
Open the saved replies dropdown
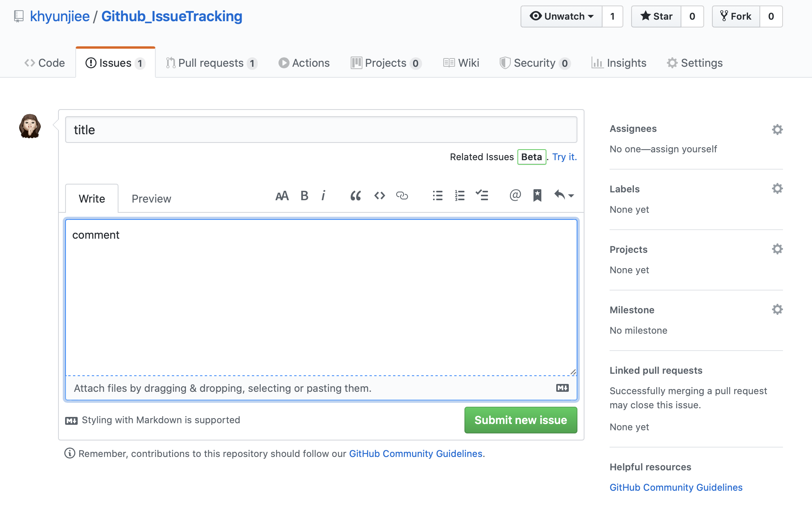pyautogui.click(x=564, y=195)
